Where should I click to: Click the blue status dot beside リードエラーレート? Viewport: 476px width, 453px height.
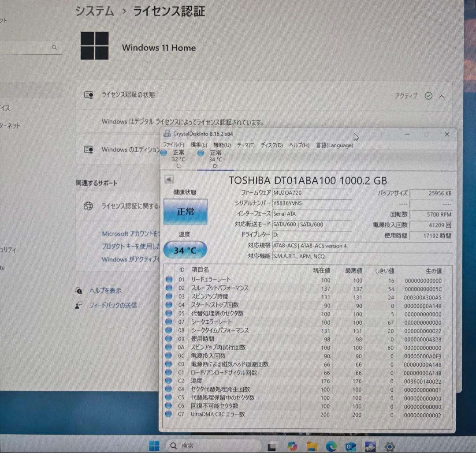[x=168, y=279]
